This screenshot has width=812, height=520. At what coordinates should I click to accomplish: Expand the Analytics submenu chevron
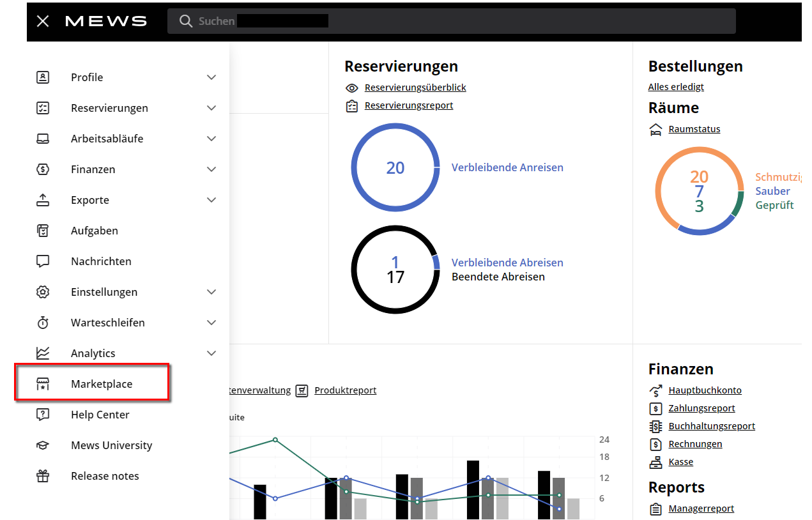211,353
